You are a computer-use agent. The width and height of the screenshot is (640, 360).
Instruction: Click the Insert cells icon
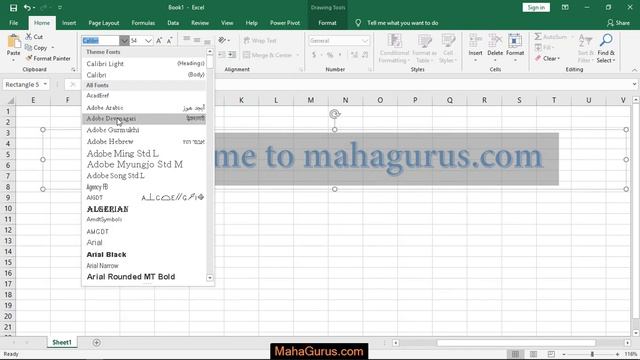click(x=476, y=41)
